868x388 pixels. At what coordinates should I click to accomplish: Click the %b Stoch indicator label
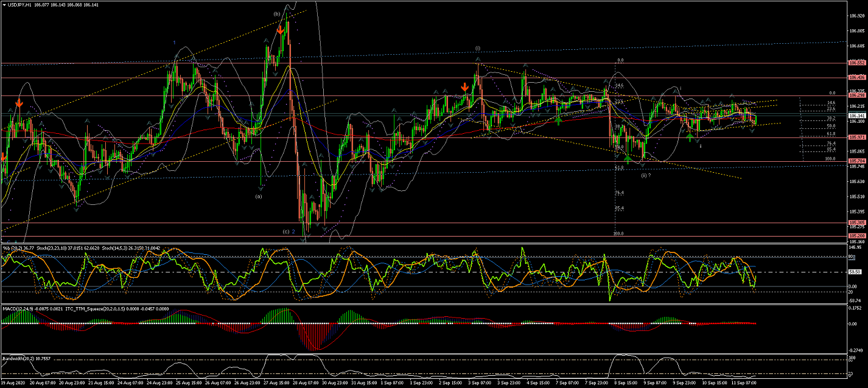click(82, 248)
